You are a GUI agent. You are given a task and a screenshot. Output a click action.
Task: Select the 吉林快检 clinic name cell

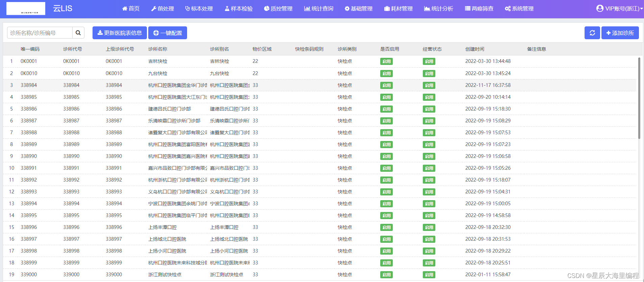(158, 61)
